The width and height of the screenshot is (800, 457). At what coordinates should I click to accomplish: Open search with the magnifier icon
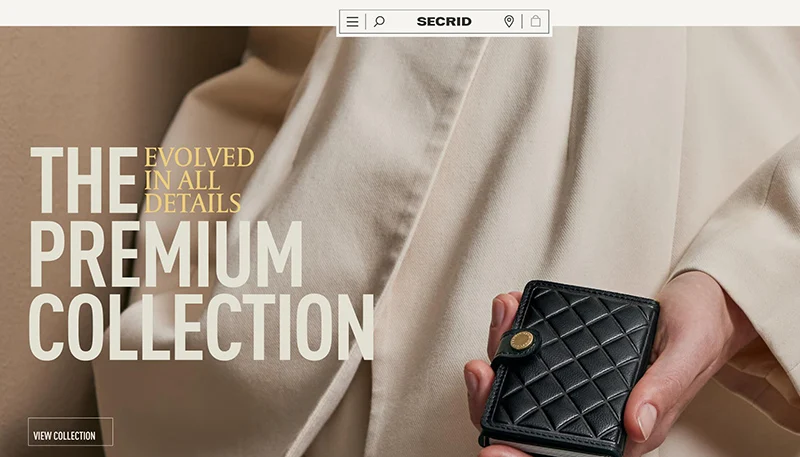(379, 21)
